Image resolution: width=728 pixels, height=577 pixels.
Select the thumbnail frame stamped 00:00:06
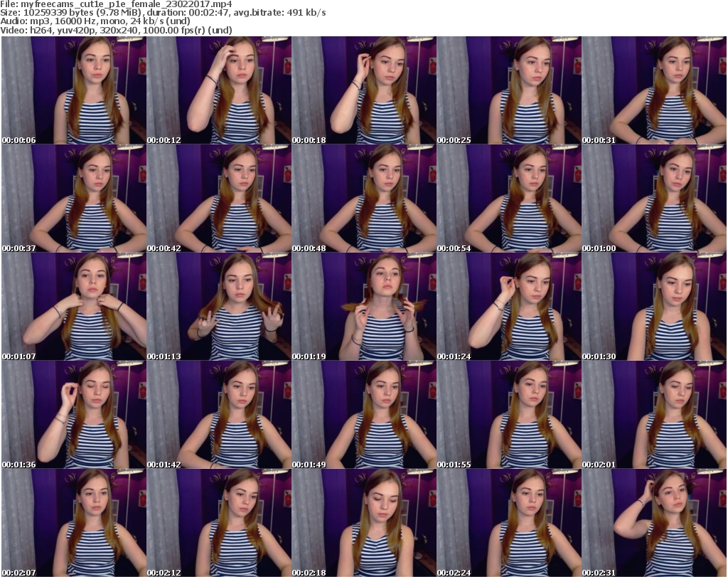[74, 90]
